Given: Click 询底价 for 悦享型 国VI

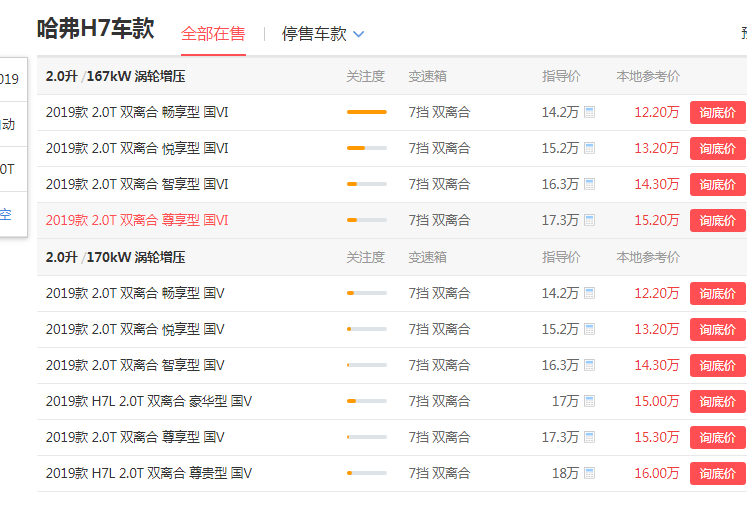Looking at the screenshot, I should click(717, 149).
